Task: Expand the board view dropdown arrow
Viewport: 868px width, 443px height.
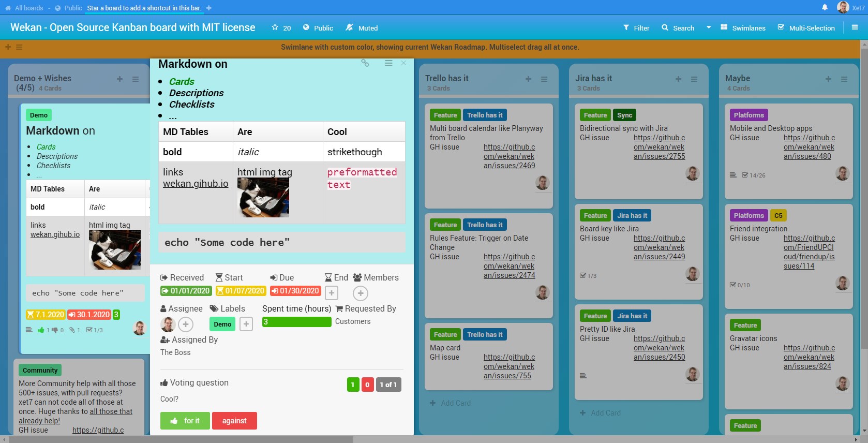Action: [x=709, y=27]
